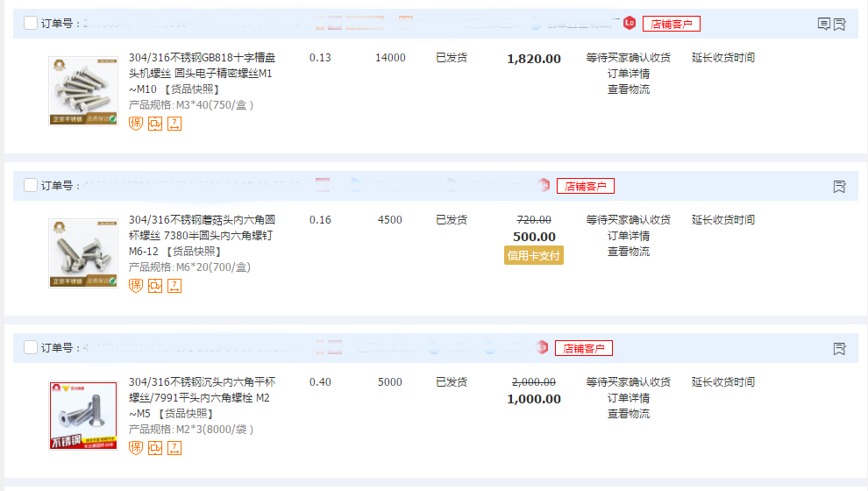Click 保 guarantee shield icon under M3*40 item
The image size is (868, 491).
(136, 124)
